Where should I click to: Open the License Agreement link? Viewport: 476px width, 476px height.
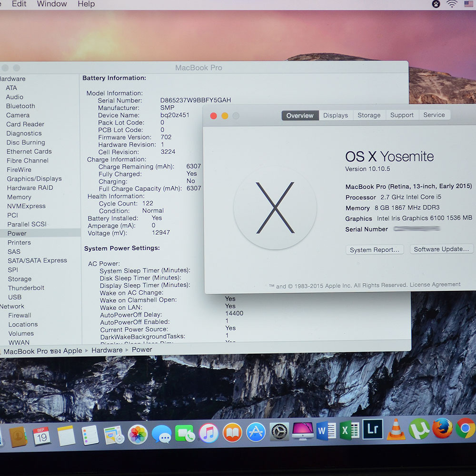435,285
